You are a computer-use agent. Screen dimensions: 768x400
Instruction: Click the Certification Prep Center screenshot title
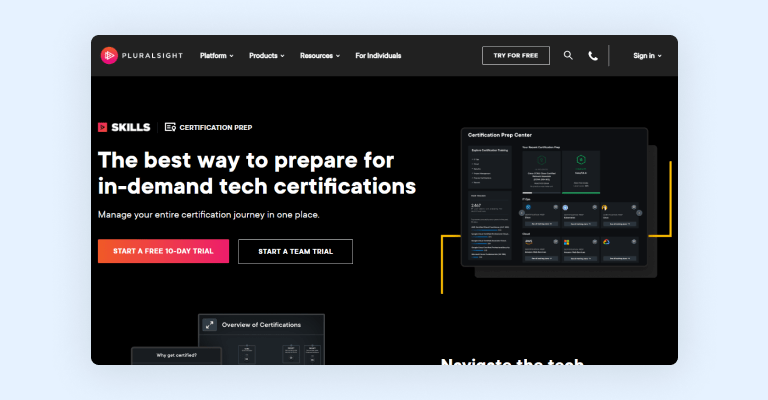[500, 135]
